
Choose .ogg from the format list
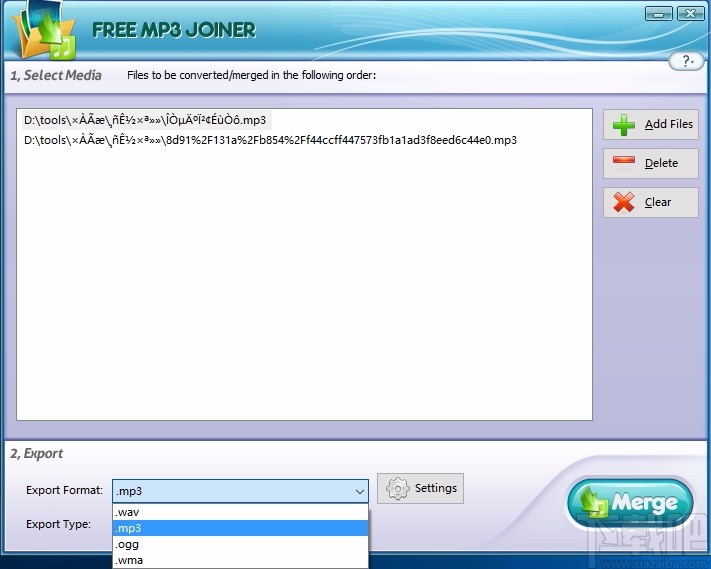pos(240,544)
